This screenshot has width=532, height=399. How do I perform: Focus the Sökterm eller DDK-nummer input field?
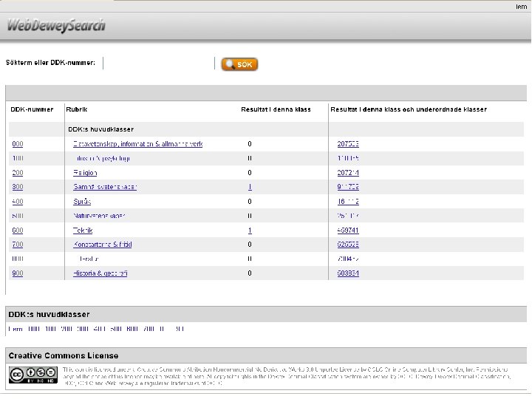pyautogui.click(x=159, y=63)
